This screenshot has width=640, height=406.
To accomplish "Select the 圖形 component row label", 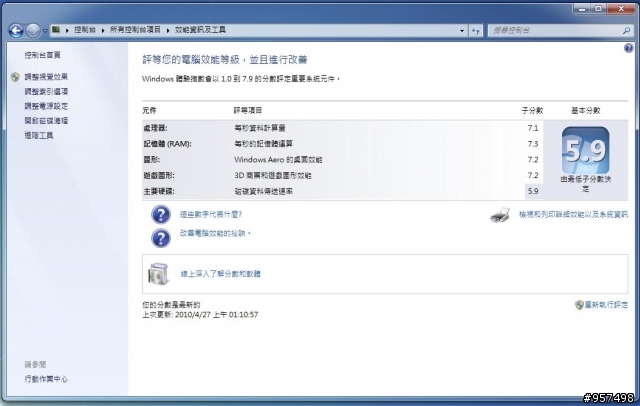I will coord(151,160).
